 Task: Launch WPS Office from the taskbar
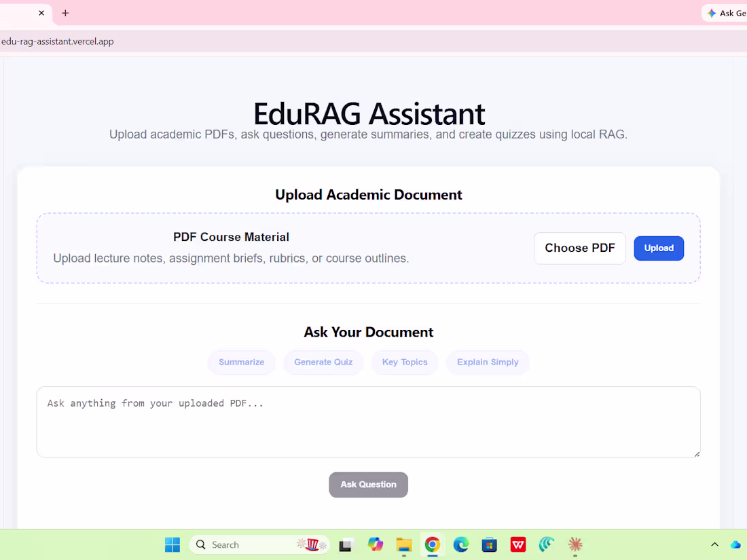(518, 544)
